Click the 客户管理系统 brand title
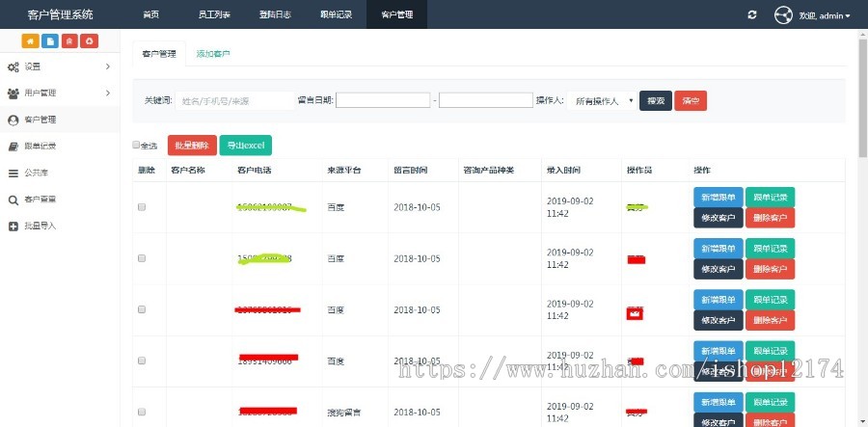The image size is (868, 427). [61, 14]
